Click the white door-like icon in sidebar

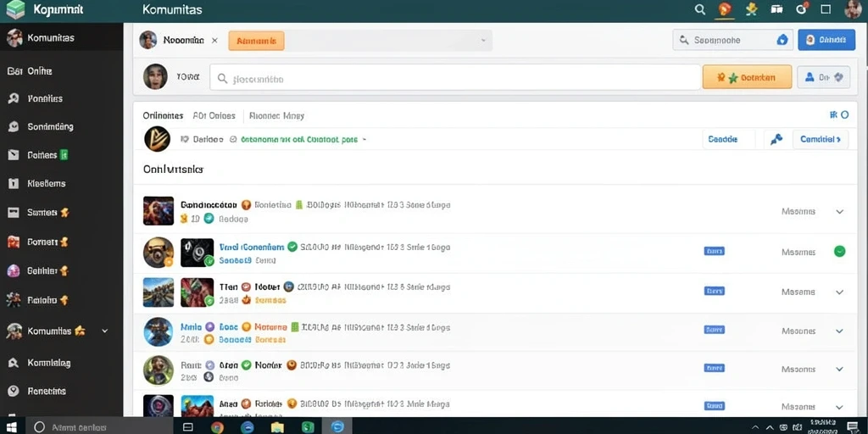point(14,184)
